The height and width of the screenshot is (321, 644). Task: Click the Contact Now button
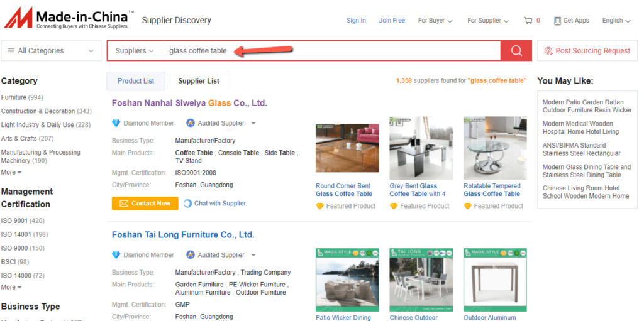[x=145, y=204]
